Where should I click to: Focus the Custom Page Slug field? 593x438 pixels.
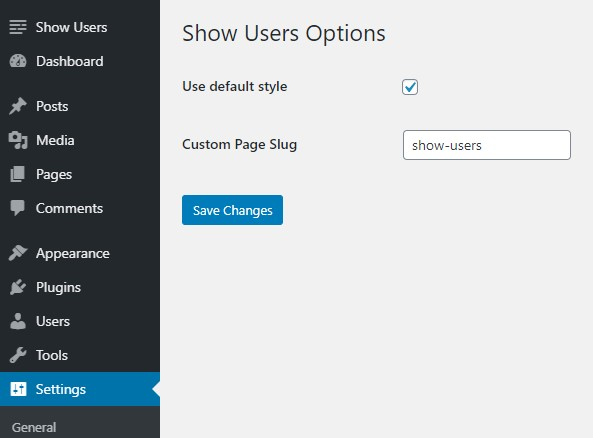[x=487, y=145]
